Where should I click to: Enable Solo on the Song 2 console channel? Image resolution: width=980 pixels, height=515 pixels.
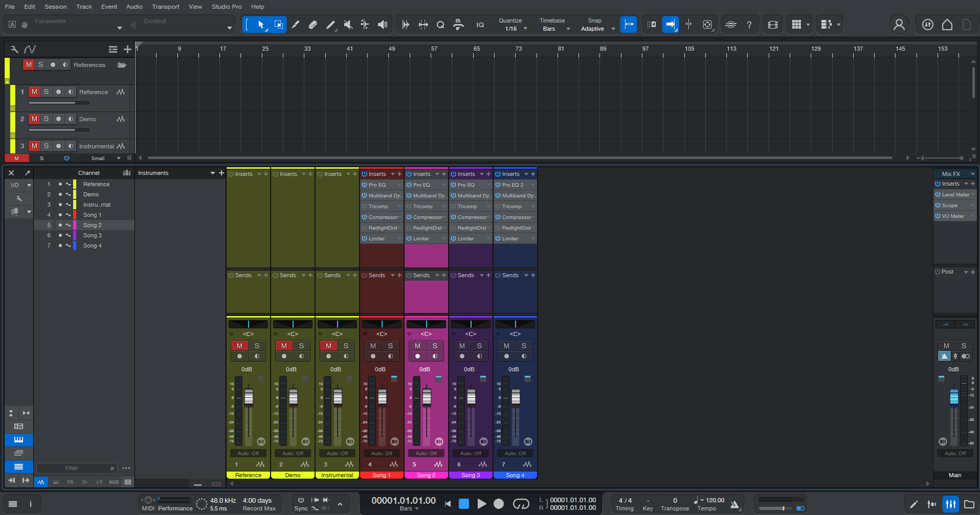coord(434,346)
